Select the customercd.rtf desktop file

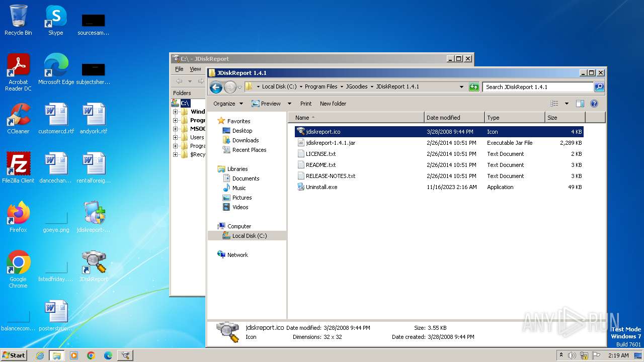click(x=56, y=119)
